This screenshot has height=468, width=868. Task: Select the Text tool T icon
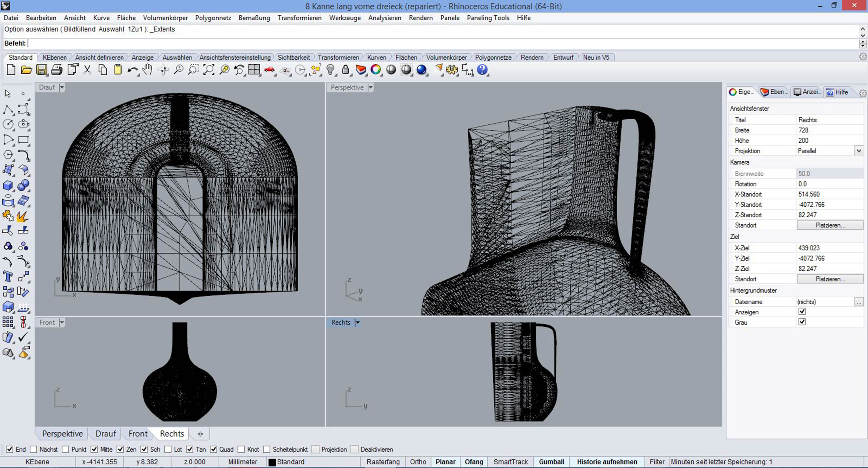8,277
